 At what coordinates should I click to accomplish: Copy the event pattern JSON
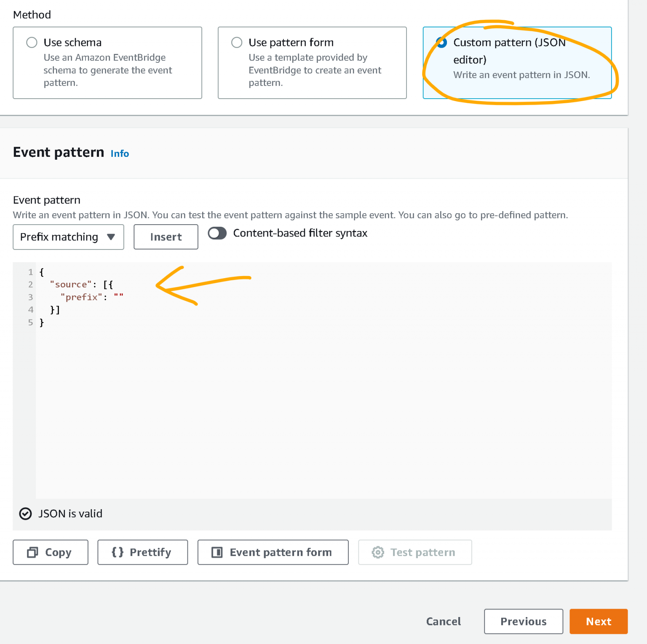pos(50,552)
